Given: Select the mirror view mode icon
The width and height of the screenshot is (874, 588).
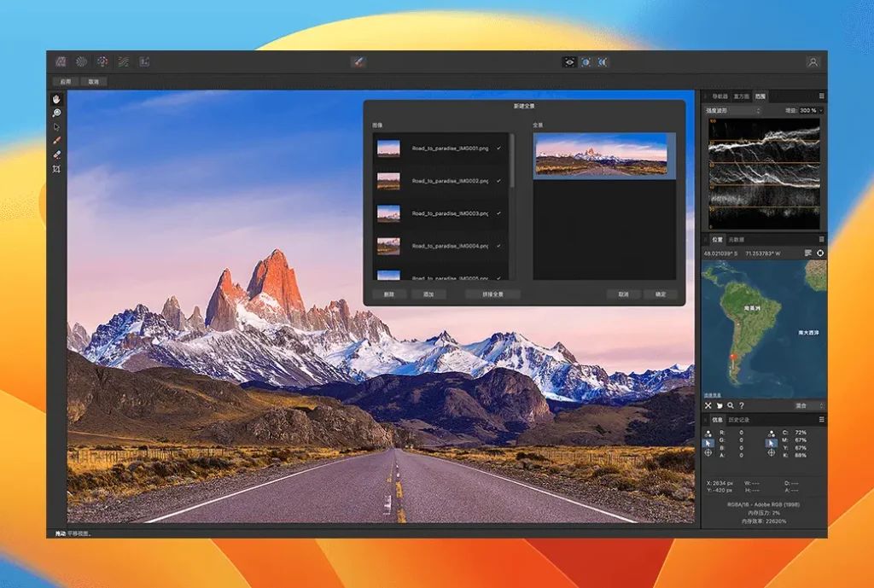Looking at the screenshot, I should [603, 62].
